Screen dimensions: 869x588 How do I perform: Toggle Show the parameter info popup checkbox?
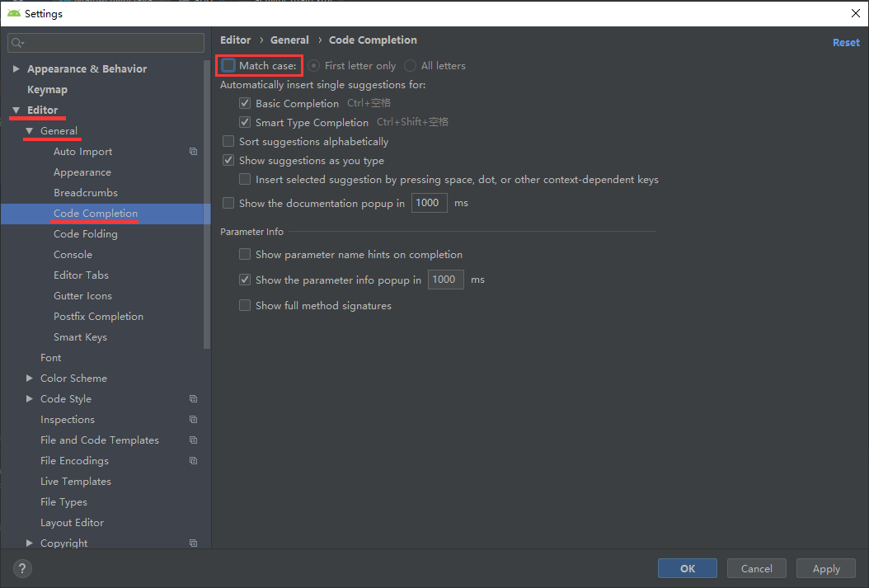click(244, 280)
